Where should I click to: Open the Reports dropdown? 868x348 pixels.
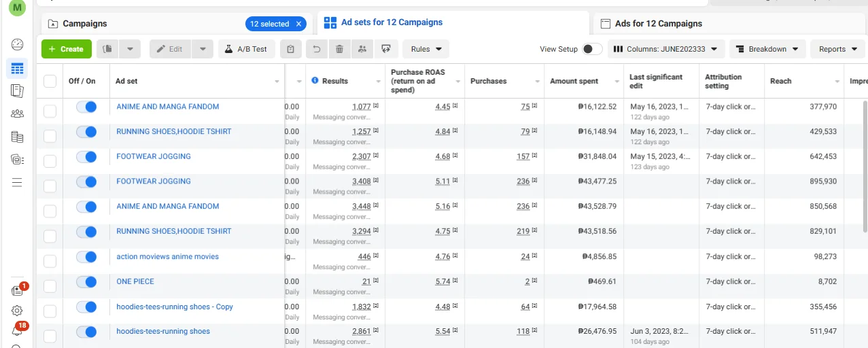pos(837,49)
